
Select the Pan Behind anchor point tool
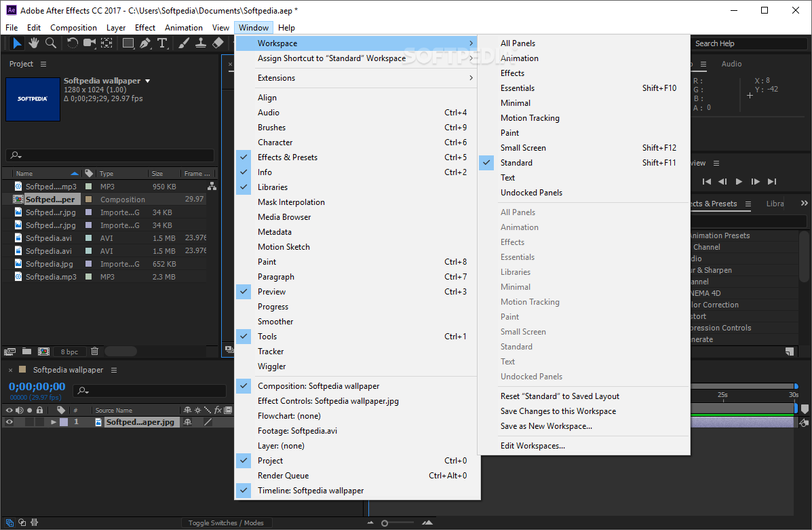(x=107, y=43)
